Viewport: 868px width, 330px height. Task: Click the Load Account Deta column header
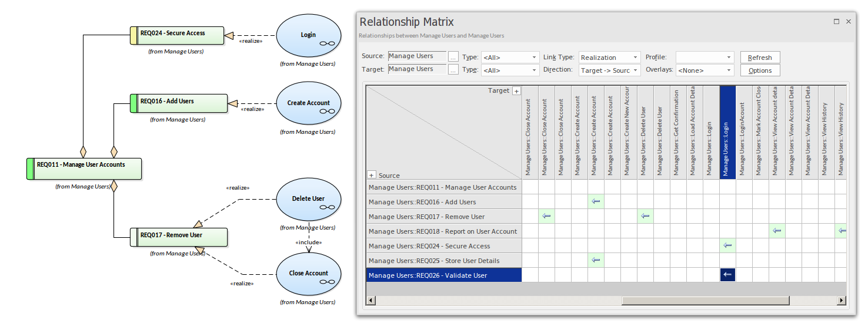click(695, 132)
